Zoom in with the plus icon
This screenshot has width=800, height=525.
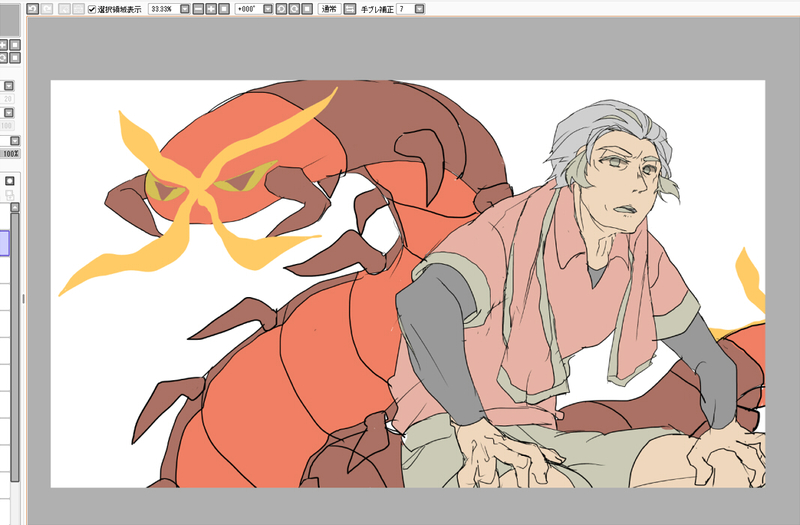coord(211,9)
